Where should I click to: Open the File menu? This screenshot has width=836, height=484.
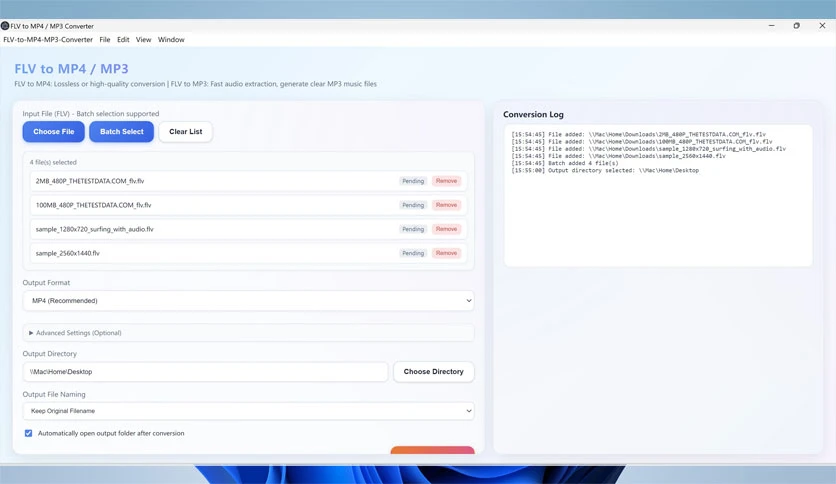[x=104, y=39]
